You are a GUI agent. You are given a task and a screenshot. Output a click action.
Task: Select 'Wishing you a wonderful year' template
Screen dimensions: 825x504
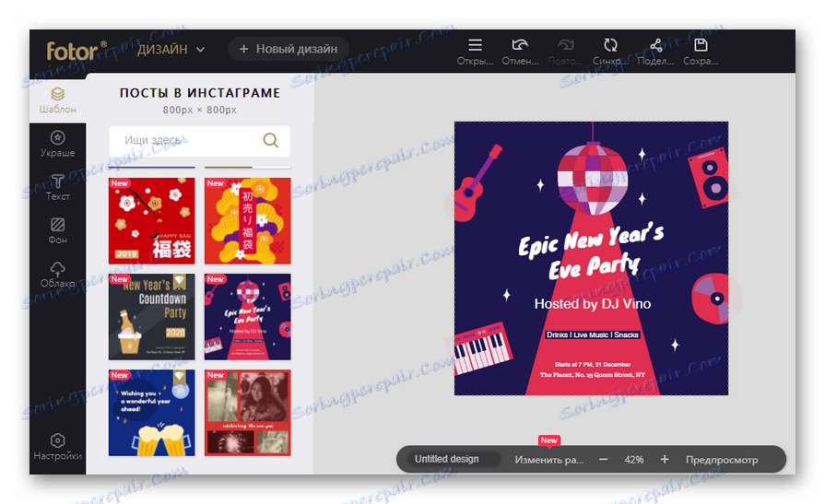coord(151,413)
